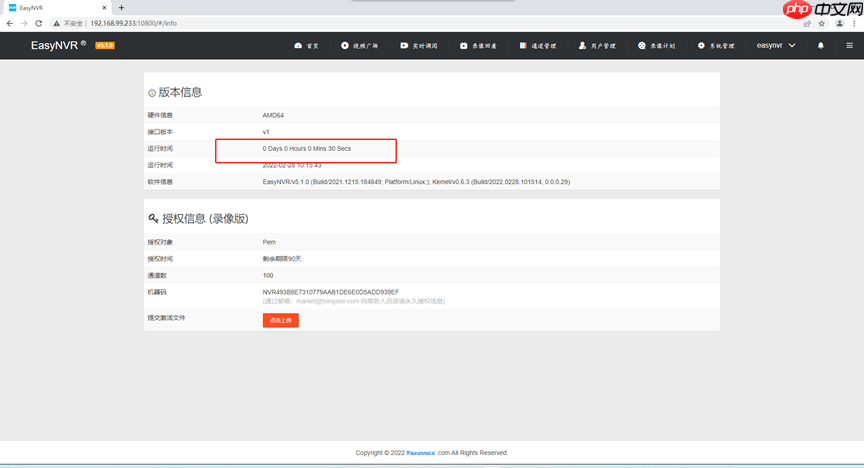Click the EasyNVR logo
The image size is (864, 468).
click(58, 45)
